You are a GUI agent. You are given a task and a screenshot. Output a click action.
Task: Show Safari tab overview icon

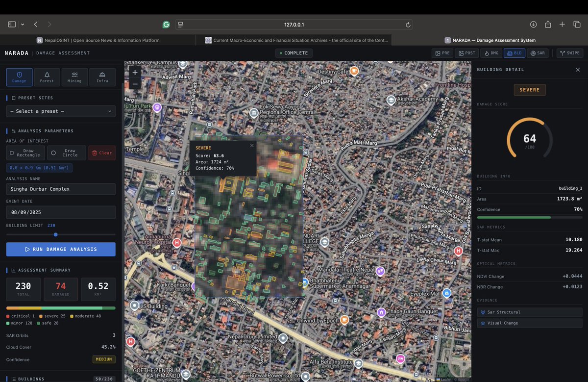[x=577, y=25]
